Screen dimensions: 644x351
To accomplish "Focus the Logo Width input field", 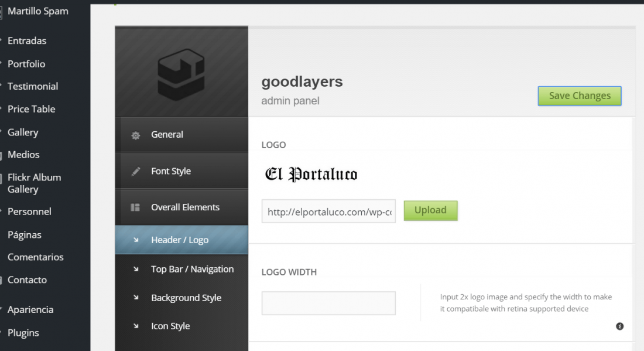I will (x=328, y=304).
